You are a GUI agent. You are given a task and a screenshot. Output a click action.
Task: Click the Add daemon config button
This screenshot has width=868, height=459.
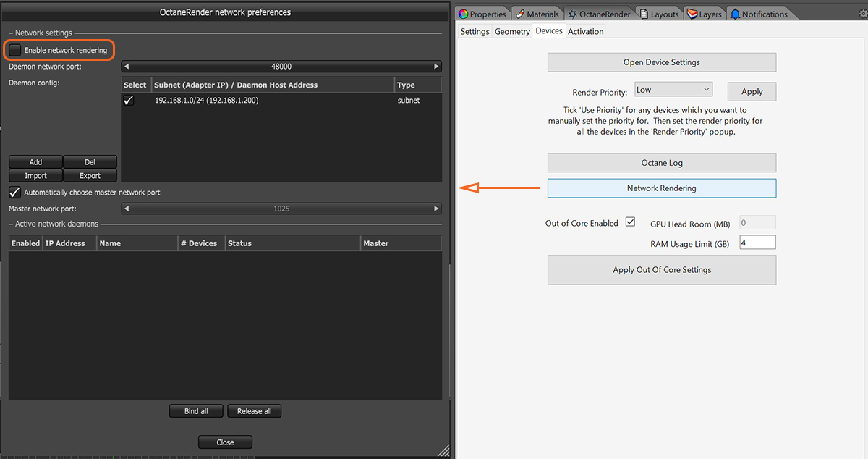[x=35, y=162]
